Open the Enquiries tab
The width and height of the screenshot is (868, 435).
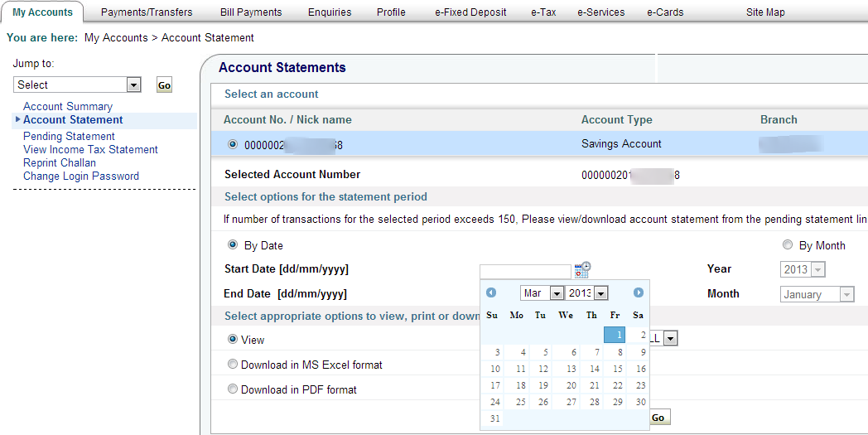pos(330,12)
